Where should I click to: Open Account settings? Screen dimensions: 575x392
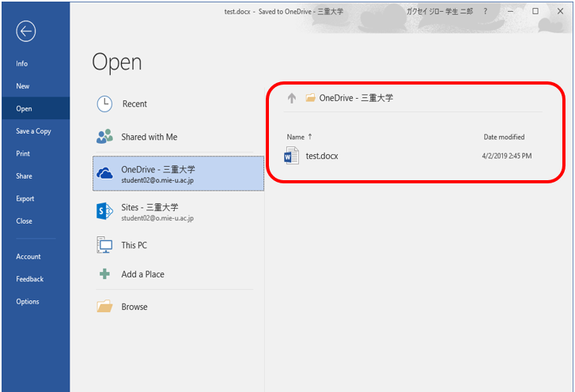click(36, 256)
